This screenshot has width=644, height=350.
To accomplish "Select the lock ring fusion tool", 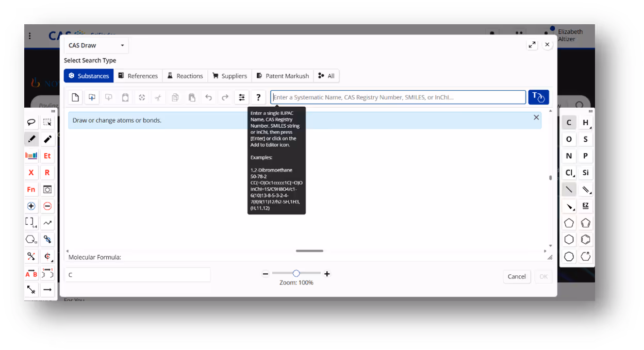I will tap(31, 256).
